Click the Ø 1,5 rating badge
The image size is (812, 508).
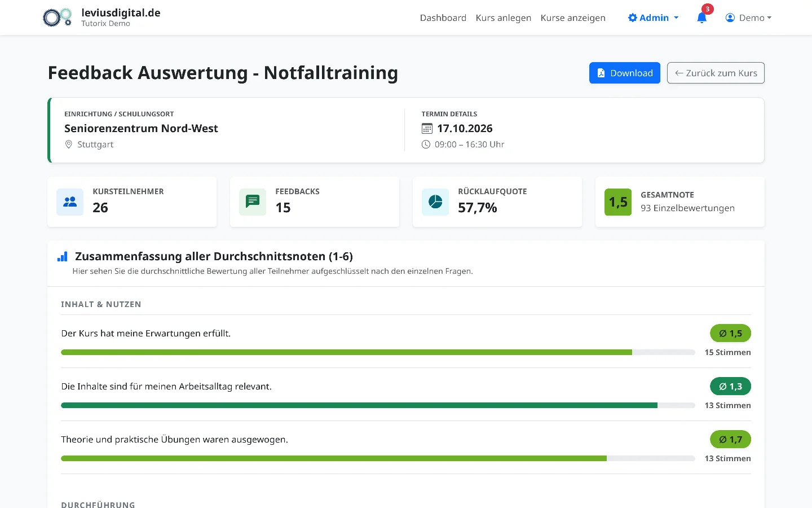[x=730, y=333]
